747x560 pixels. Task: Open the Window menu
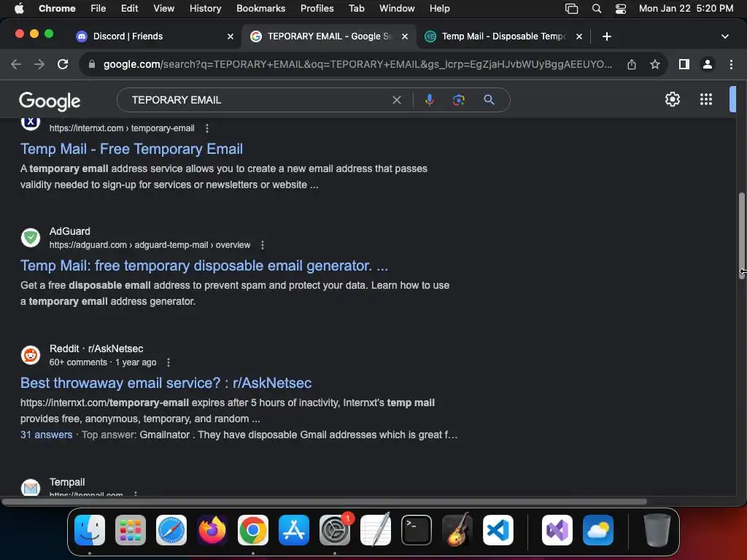click(x=397, y=9)
